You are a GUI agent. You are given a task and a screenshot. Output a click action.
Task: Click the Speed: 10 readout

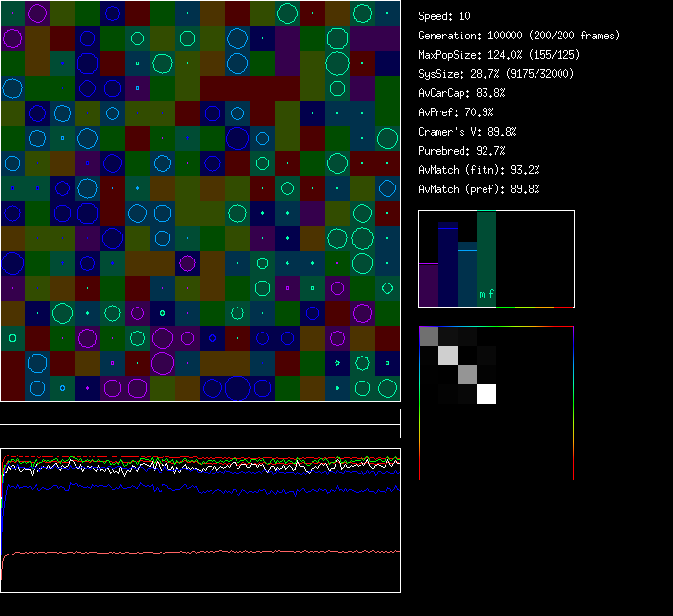click(445, 16)
